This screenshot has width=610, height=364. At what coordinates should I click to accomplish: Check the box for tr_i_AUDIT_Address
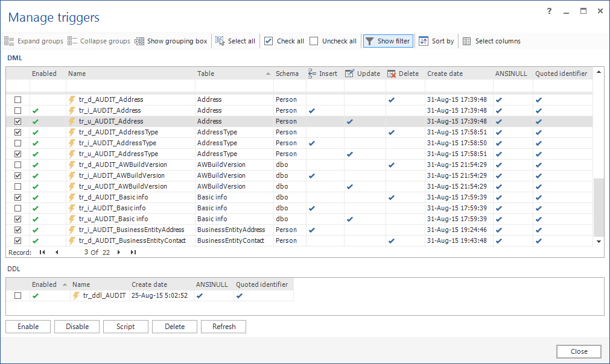18,111
